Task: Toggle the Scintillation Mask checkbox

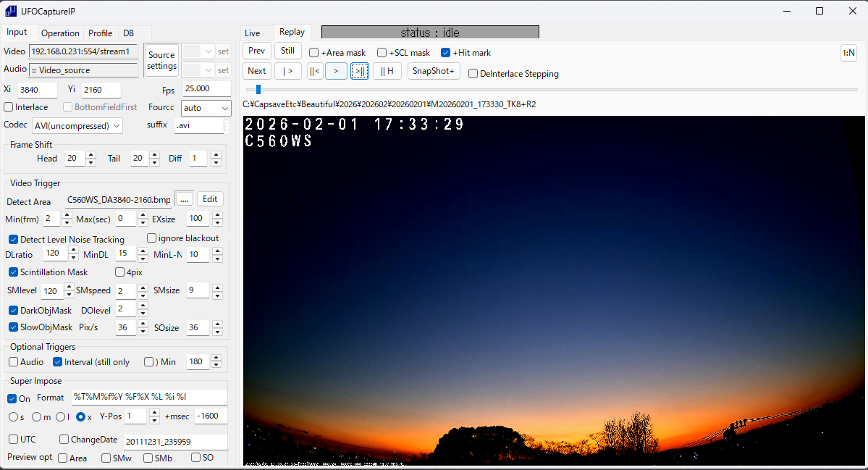Action: click(14, 272)
